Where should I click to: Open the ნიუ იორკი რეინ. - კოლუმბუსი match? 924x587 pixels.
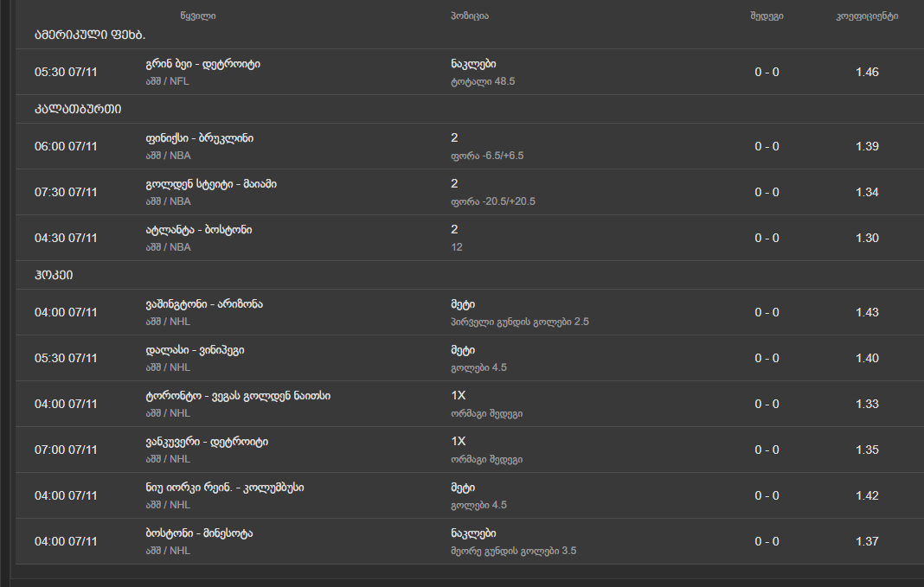click(x=225, y=488)
